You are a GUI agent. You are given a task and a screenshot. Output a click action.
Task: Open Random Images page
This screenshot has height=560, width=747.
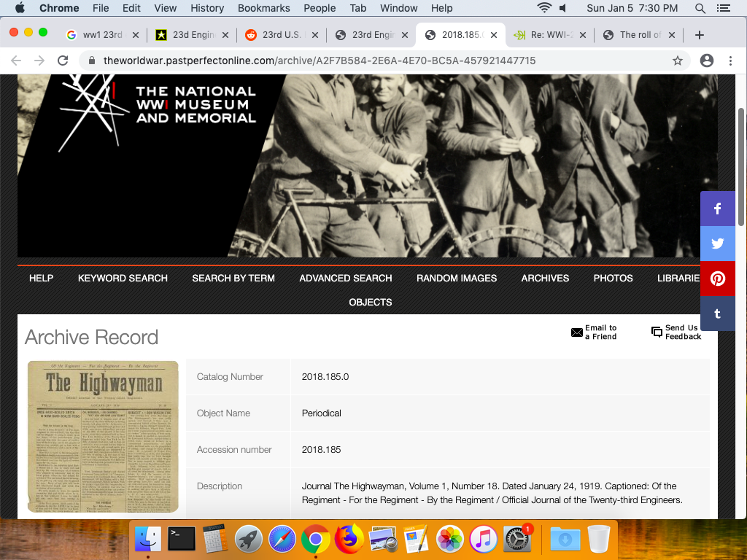click(x=457, y=278)
